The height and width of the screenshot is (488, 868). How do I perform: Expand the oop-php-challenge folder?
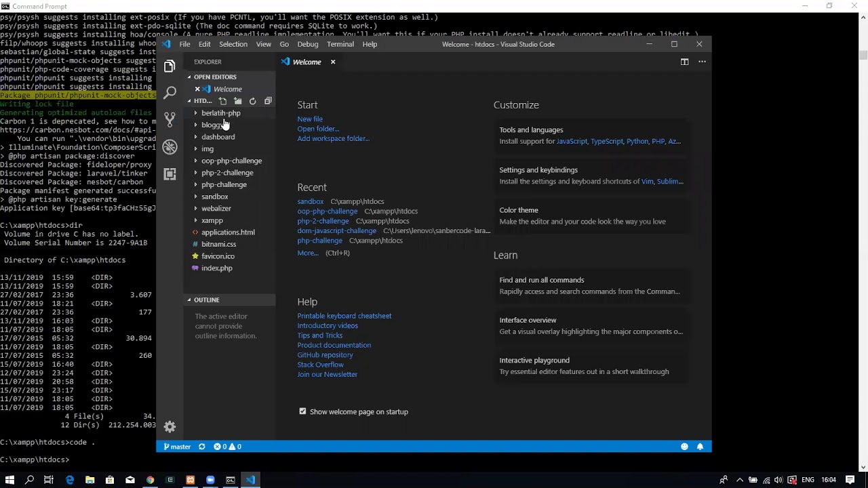pos(231,161)
